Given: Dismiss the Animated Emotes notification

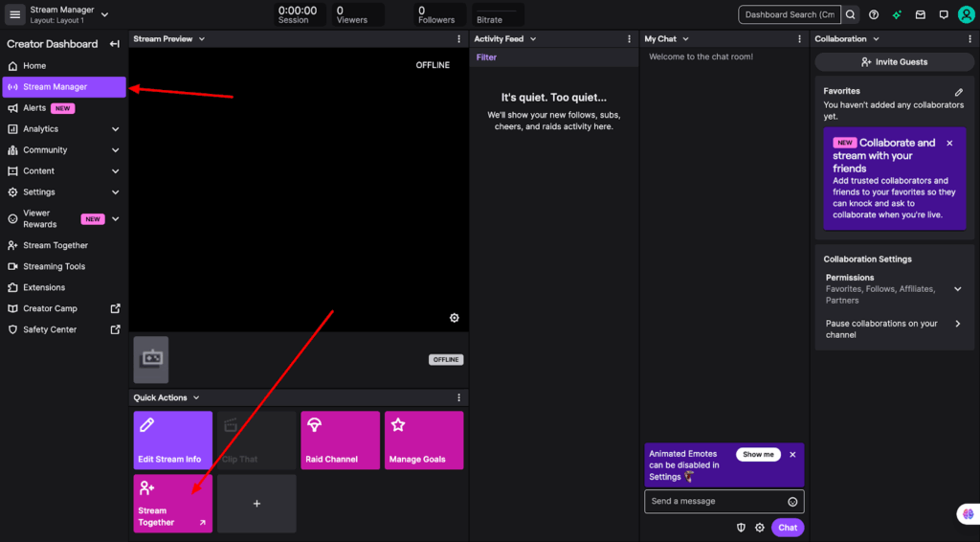Looking at the screenshot, I should click(x=792, y=455).
